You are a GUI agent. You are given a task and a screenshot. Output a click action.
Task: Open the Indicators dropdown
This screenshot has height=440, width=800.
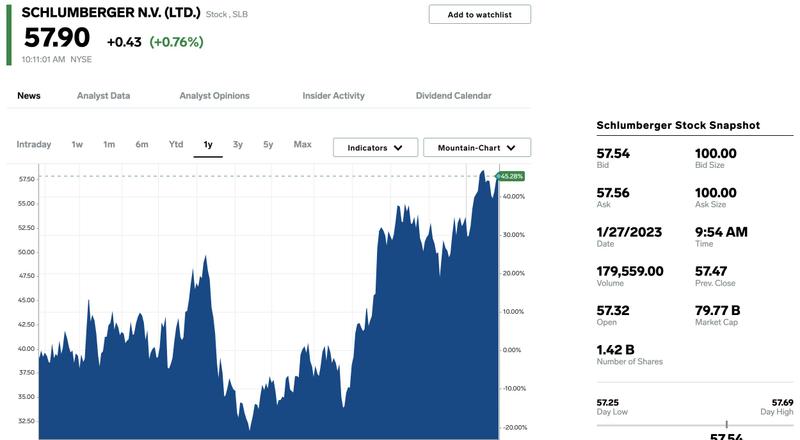point(376,148)
